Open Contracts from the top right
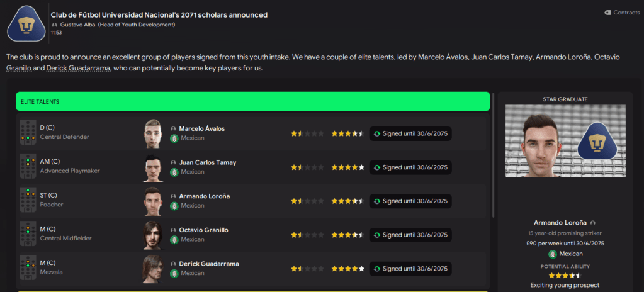 point(622,13)
